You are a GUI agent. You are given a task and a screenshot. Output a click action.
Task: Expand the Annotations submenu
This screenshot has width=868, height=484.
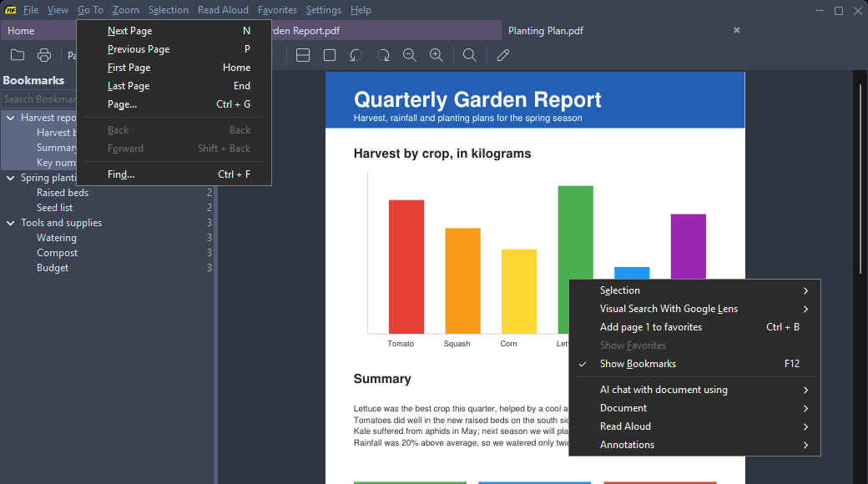tap(694, 444)
